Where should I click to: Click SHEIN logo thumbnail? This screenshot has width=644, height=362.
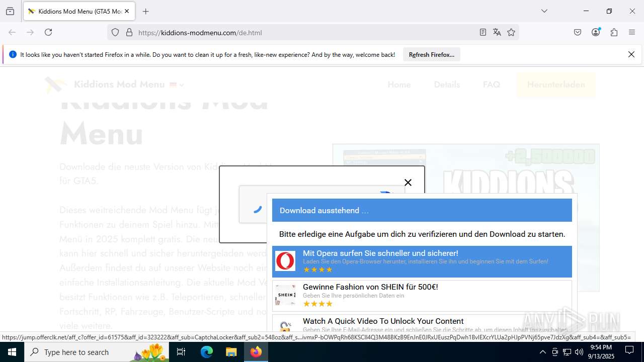click(x=285, y=296)
